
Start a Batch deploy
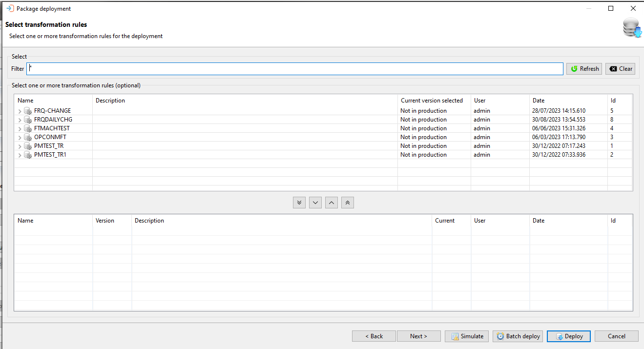(x=518, y=336)
